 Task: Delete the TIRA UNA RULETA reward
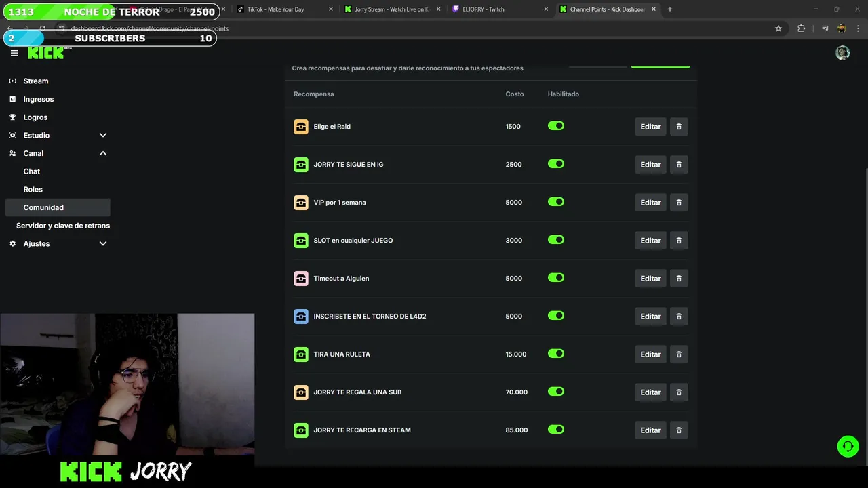pos(679,354)
